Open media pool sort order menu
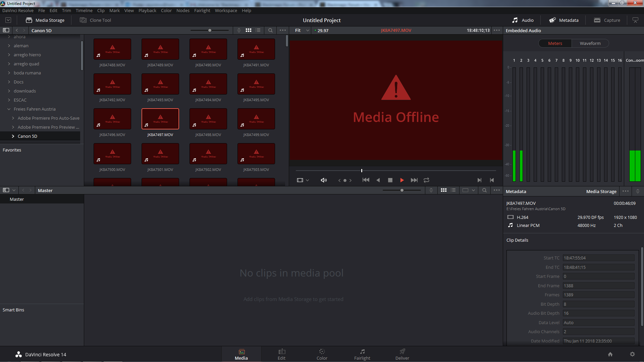 coord(431,190)
